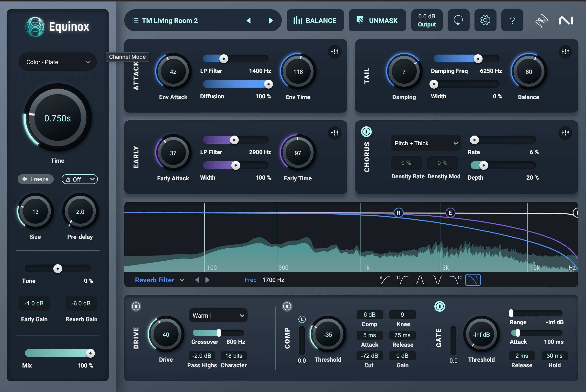This screenshot has width=587, height=392.
Task: Open the Color - Plate algorithm dropdown
Action: point(58,62)
